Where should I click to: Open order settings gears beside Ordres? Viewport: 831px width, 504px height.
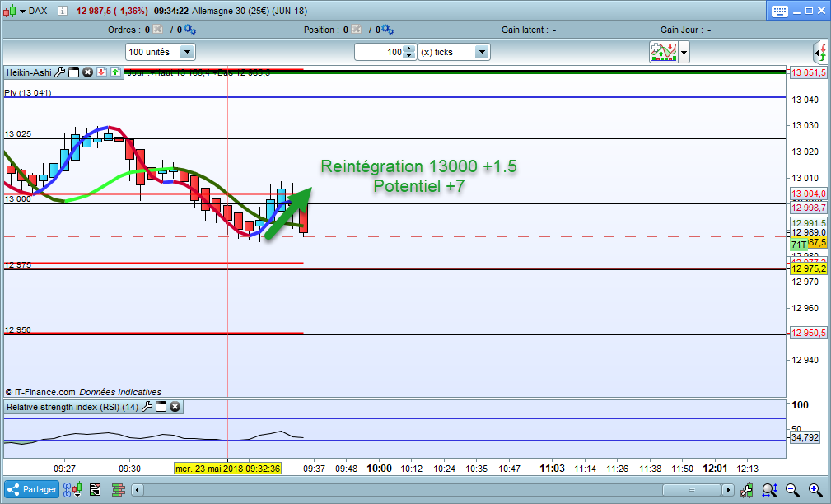189,29
